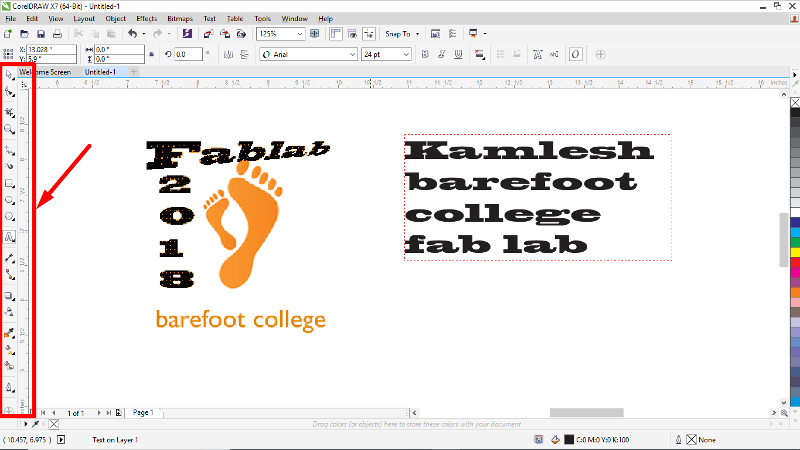The image size is (800, 450).
Task: Click Open file icon
Action: [24, 34]
